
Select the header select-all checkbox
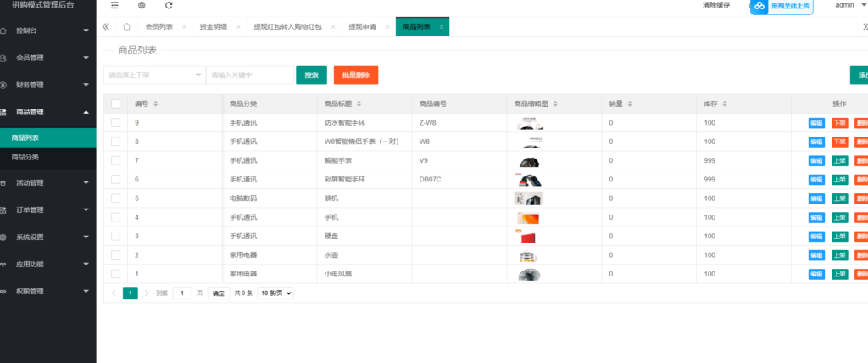click(x=115, y=103)
